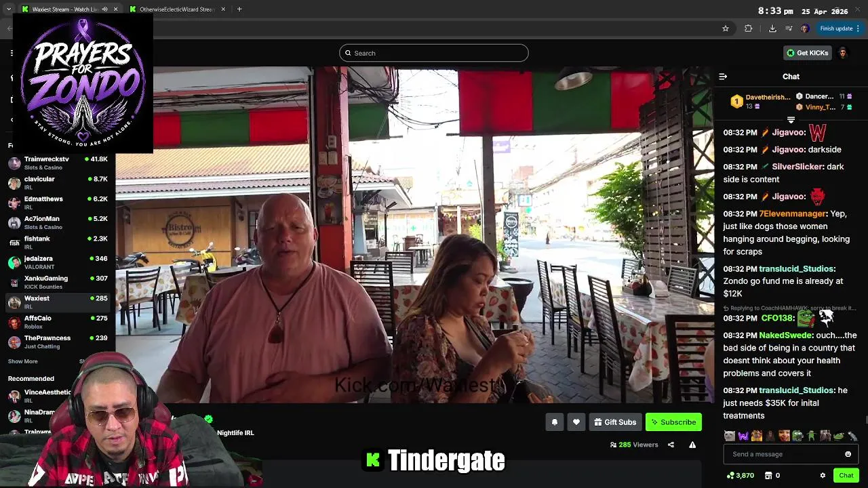This screenshot has height=488, width=868.
Task: Click the Chat panel heading
Action: coord(791,77)
